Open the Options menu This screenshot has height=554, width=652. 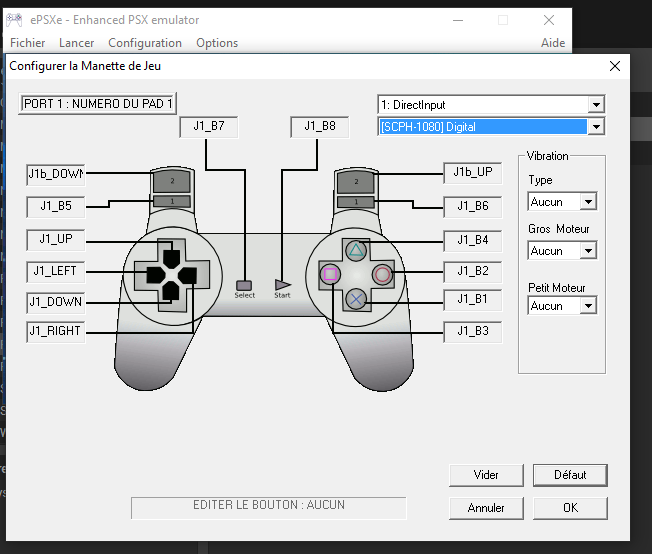point(217,43)
